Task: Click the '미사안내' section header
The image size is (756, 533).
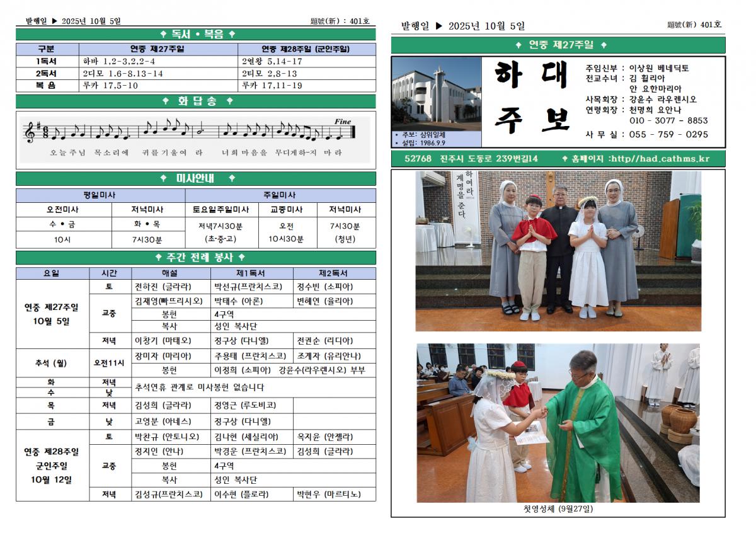Action: click(x=196, y=179)
